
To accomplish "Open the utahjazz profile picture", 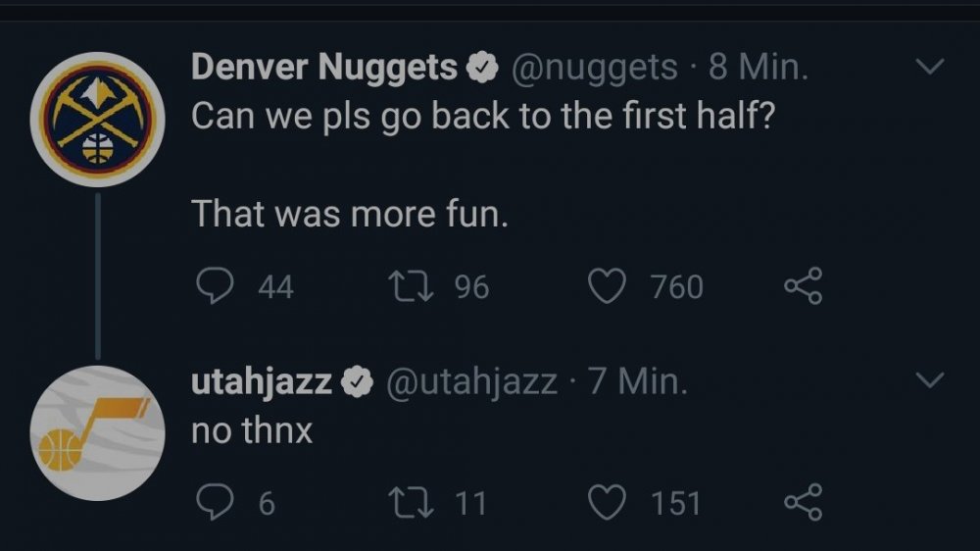I will [97, 433].
